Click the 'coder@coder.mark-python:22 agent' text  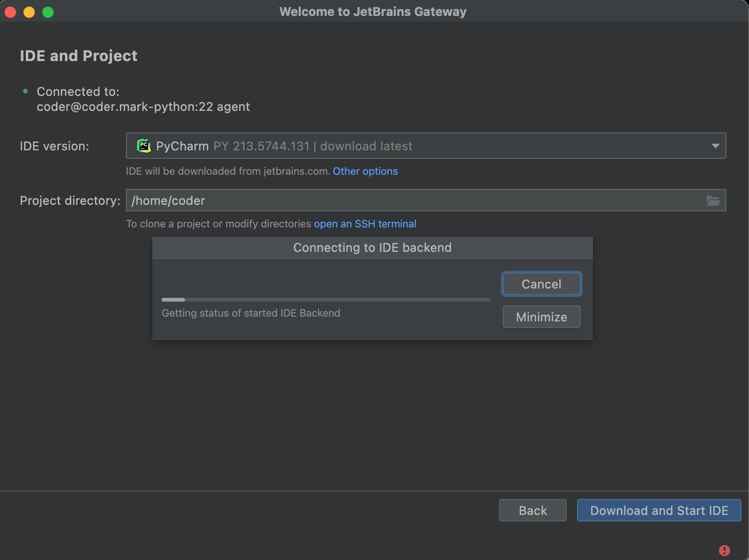[x=143, y=107]
